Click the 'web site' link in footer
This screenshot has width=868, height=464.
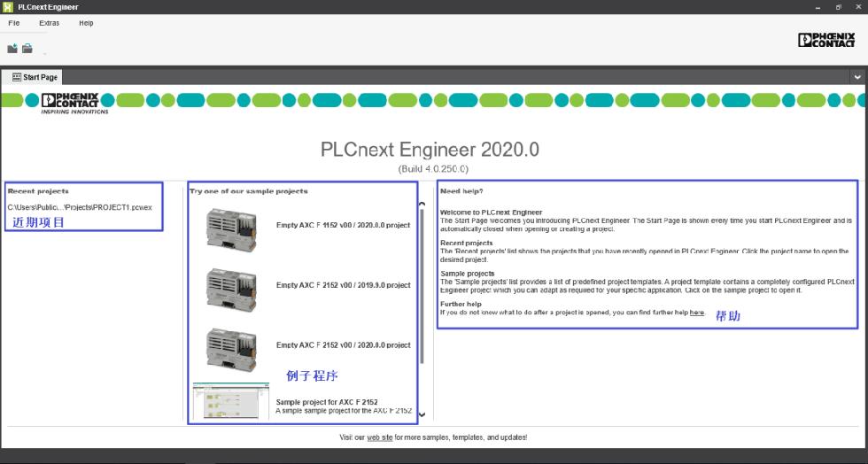pyautogui.click(x=380, y=437)
